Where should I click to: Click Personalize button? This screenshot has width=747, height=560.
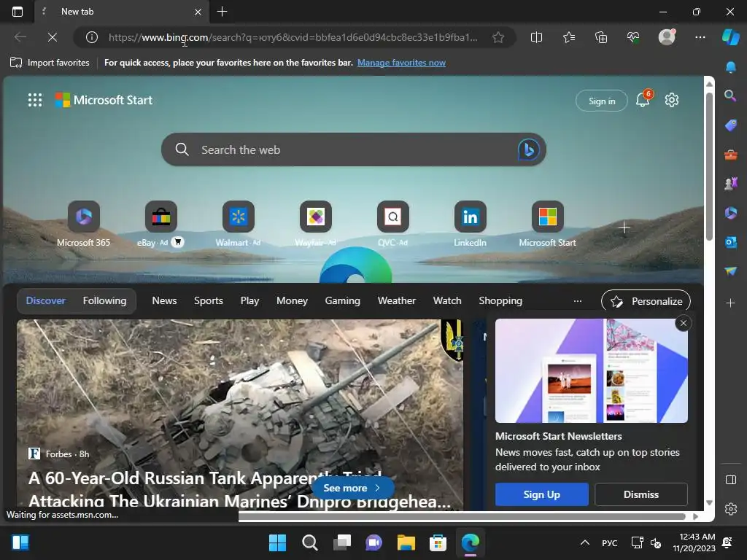[x=646, y=301]
